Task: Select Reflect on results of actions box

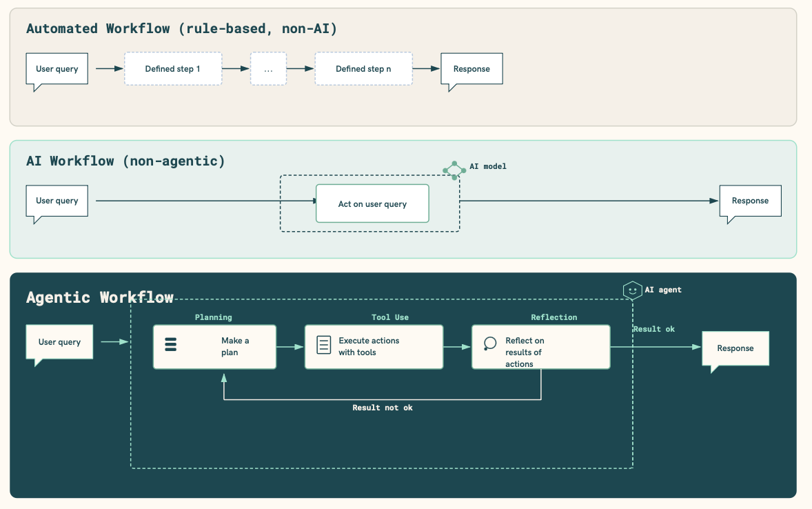Action: [x=540, y=347]
